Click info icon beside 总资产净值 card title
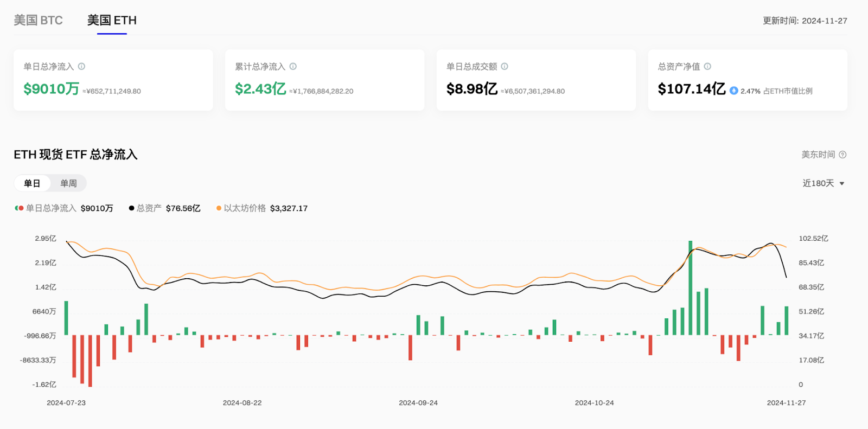 coord(707,67)
